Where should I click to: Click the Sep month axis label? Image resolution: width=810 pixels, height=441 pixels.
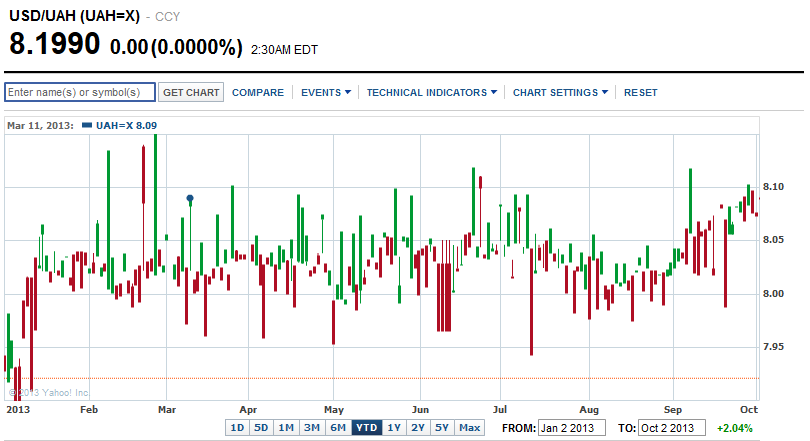coord(673,410)
